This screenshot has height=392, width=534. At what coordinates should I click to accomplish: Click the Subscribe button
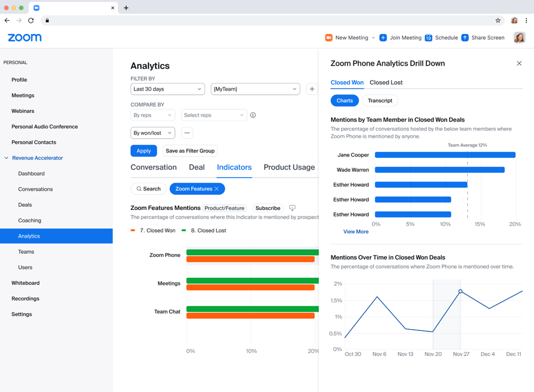(x=268, y=208)
